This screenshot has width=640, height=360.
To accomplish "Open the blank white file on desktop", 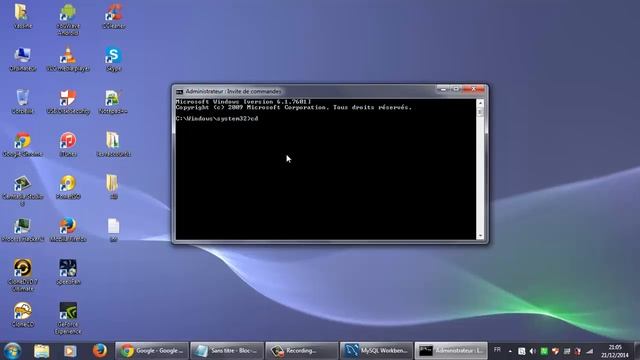I will click(x=113, y=230).
